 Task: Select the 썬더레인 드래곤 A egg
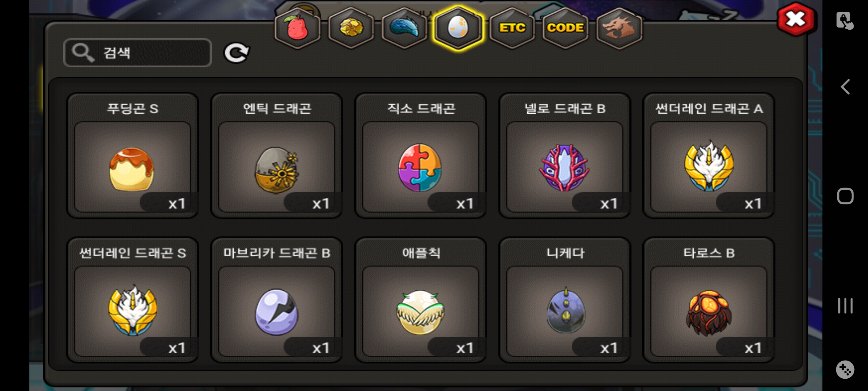(x=709, y=156)
